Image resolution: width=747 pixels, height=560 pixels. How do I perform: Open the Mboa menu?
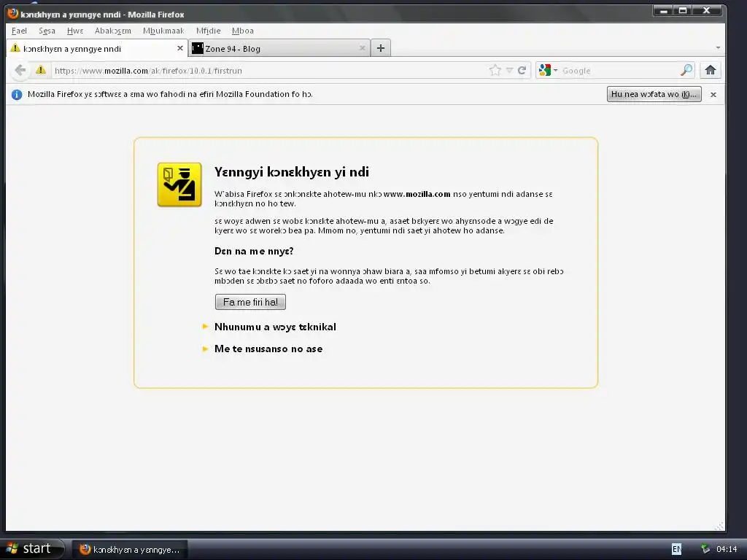point(242,31)
